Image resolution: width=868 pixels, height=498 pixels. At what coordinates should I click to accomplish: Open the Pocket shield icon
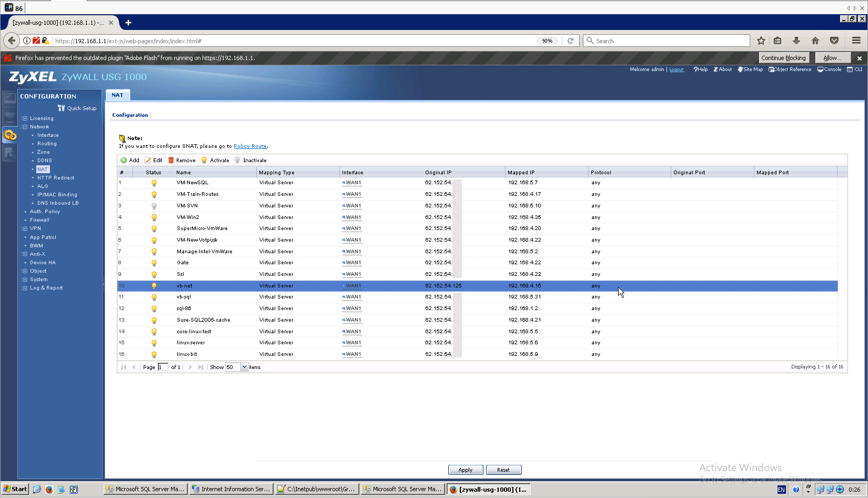(834, 41)
